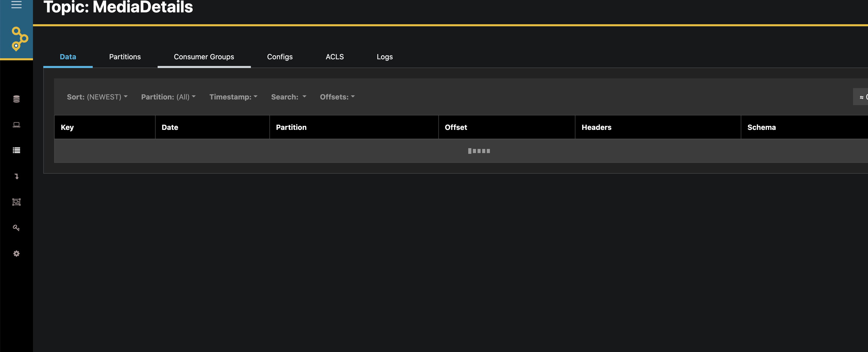
Task: Open Settings via the gear icon
Action: pos(16,254)
